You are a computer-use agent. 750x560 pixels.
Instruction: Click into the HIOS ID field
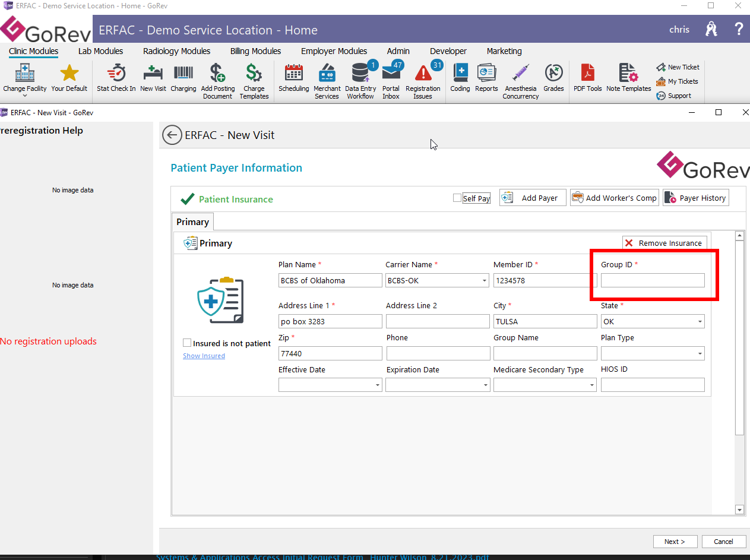click(x=653, y=386)
